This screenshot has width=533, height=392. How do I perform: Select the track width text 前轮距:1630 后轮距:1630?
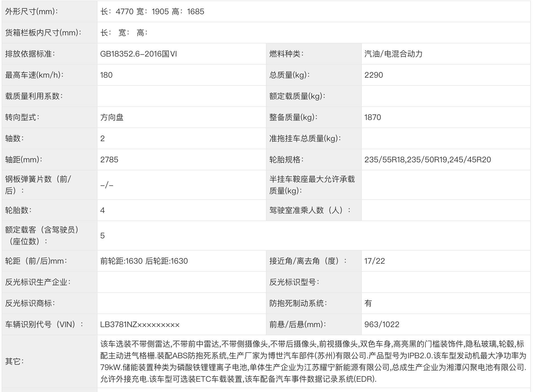(144, 261)
